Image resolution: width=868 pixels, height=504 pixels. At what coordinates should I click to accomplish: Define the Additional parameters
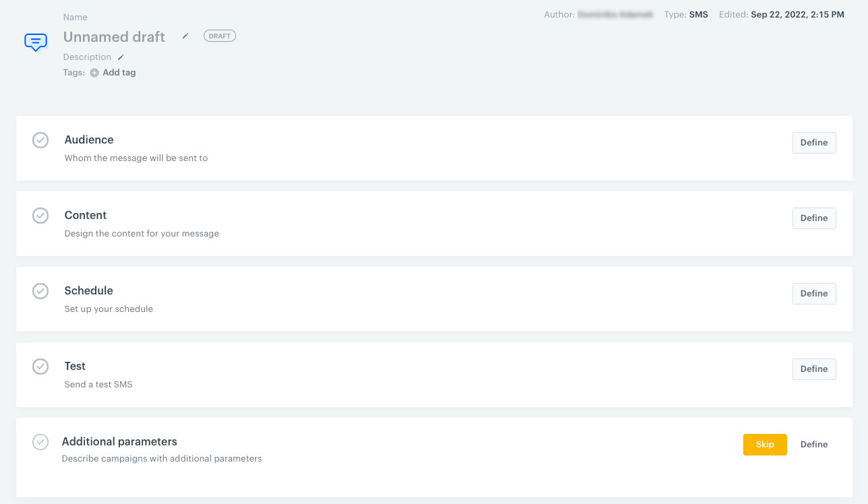click(813, 445)
